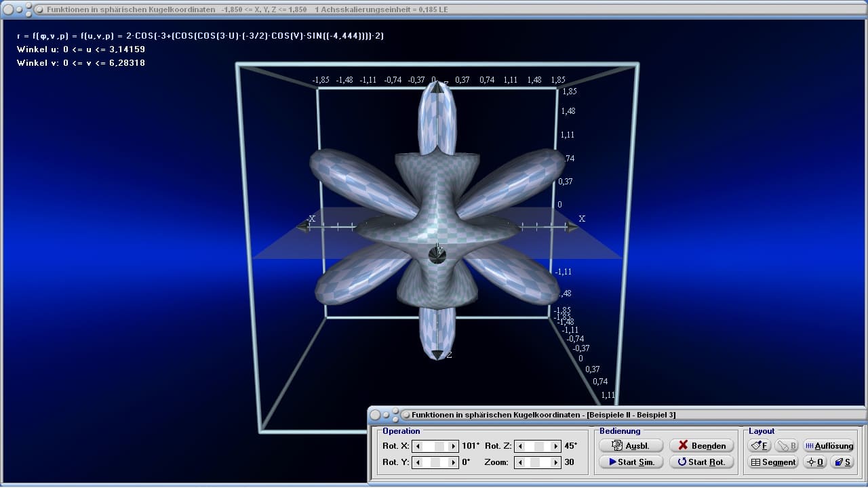
Task: Decrease Rot. X with left arrow
Action: tap(418, 446)
